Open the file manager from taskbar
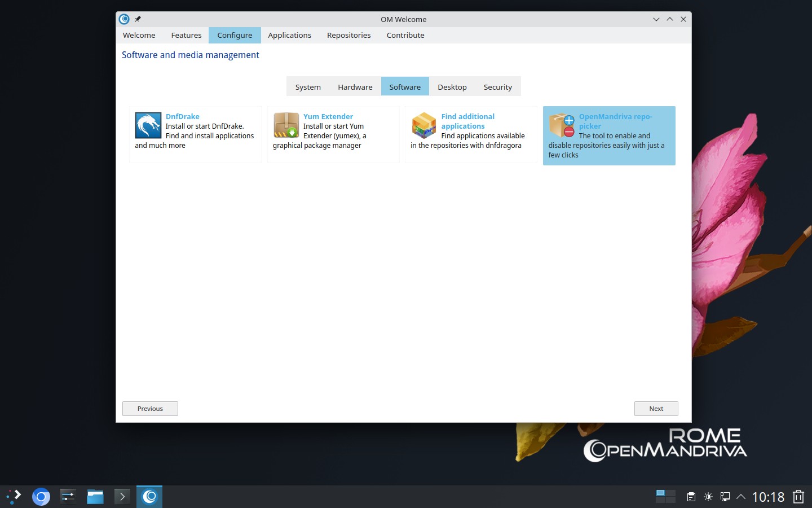This screenshot has height=508, width=812. pos(95,497)
